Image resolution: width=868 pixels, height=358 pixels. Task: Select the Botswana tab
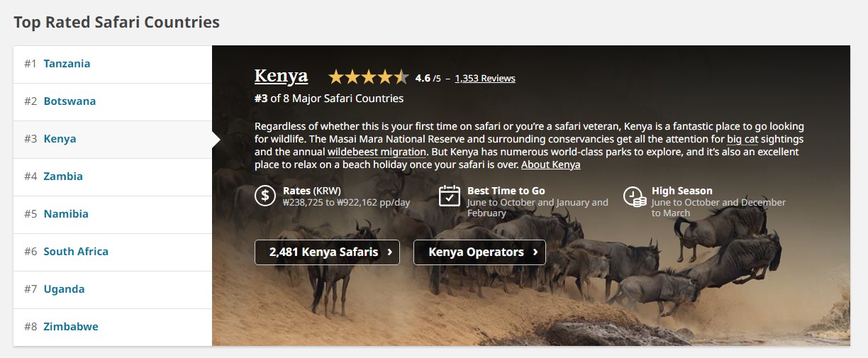pyautogui.click(x=113, y=101)
